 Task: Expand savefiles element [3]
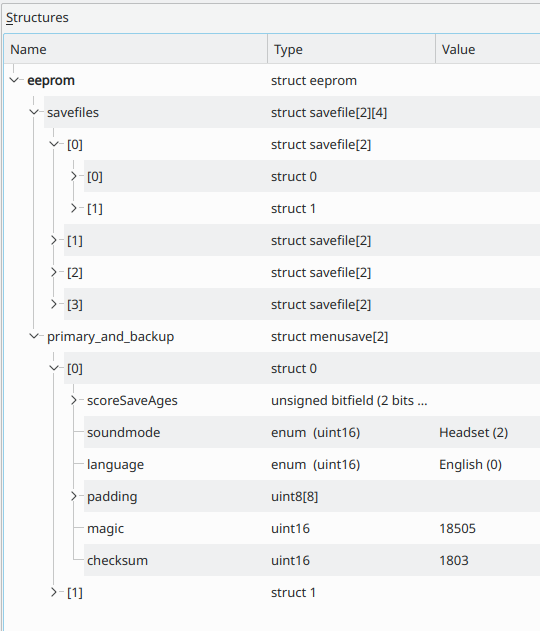click(x=54, y=304)
